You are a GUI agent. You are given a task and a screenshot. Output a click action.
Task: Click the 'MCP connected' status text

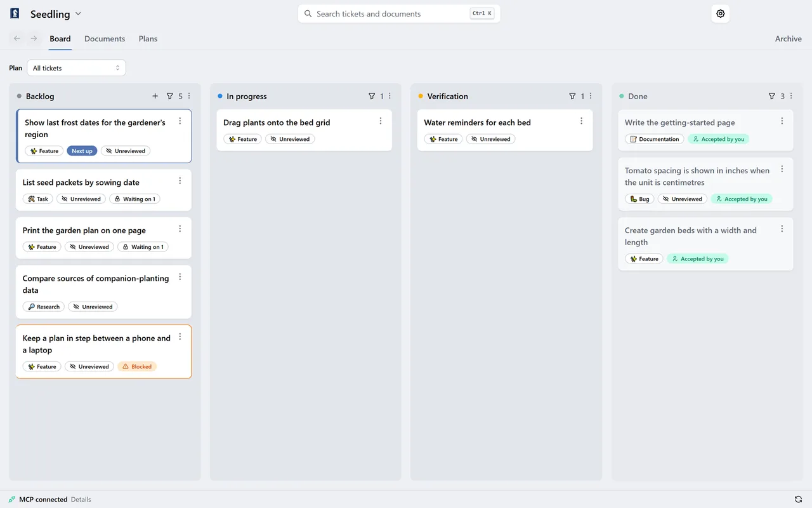[x=43, y=500]
